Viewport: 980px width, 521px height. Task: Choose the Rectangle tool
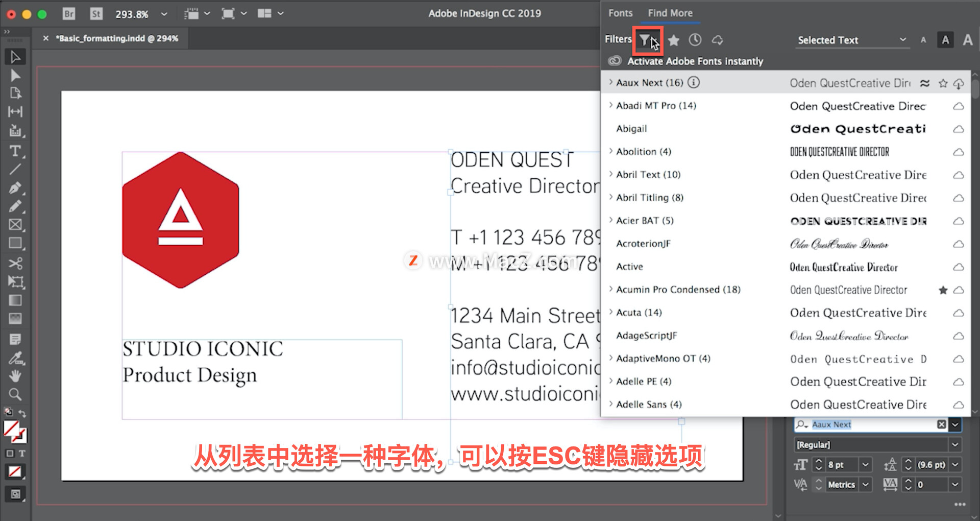tap(15, 243)
